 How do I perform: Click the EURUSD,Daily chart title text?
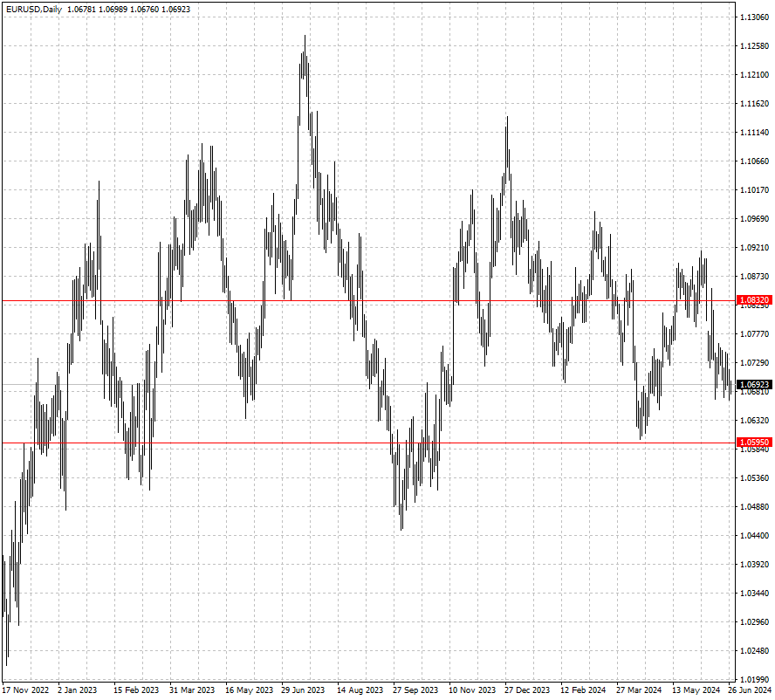point(34,10)
